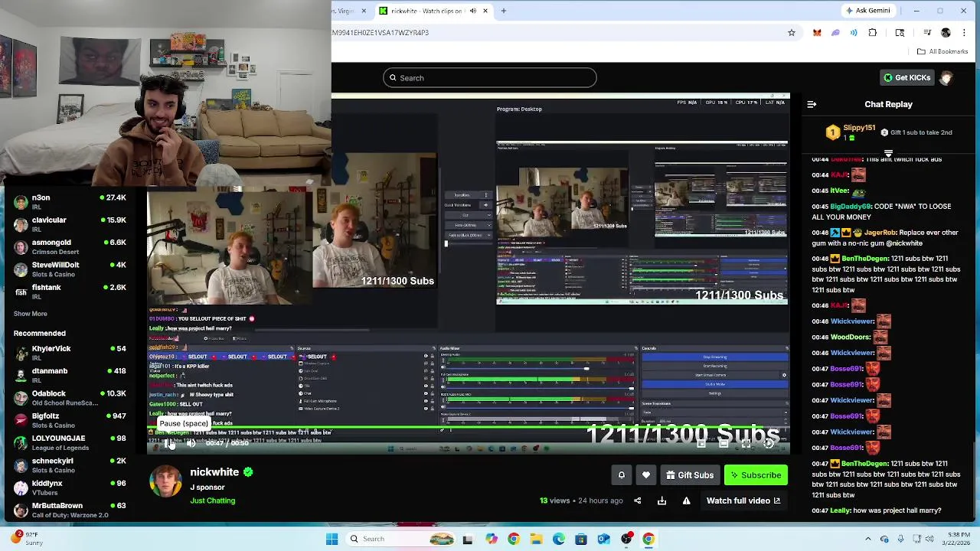Open the Just Chatting category link
This screenshot has height=551, width=980.
(213, 500)
